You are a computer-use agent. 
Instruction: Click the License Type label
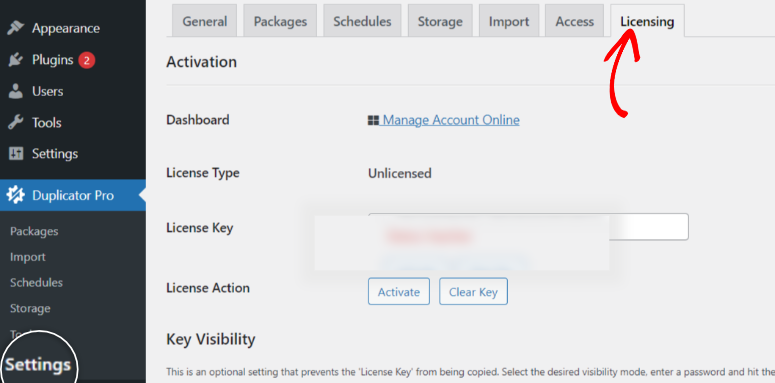[x=203, y=173]
